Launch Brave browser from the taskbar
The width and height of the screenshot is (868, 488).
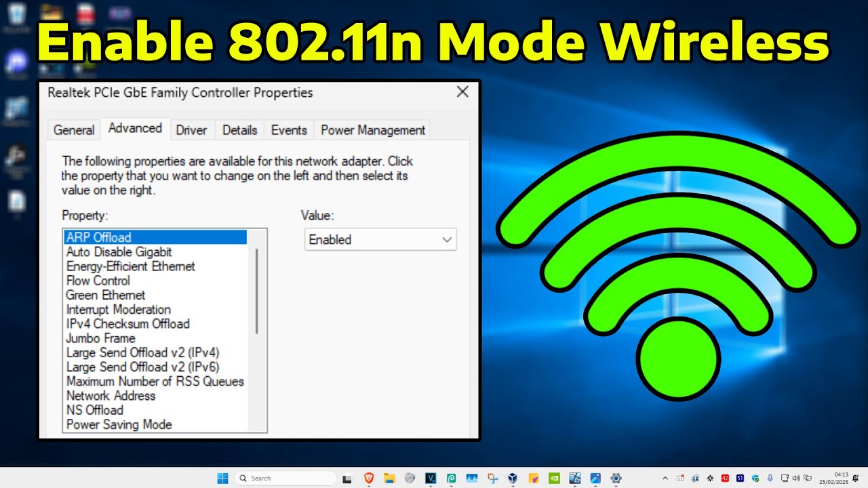pyautogui.click(x=369, y=478)
